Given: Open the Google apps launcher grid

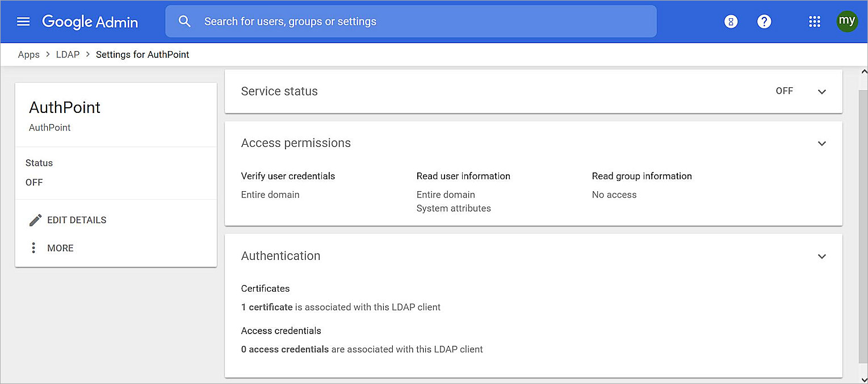Looking at the screenshot, I should click(x=815, y=22).
